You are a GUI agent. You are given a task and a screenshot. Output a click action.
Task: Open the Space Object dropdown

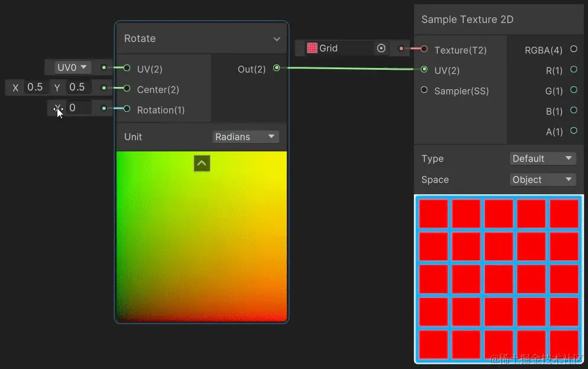point(542,180)
